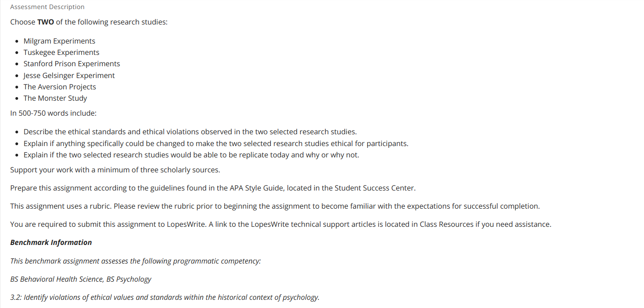Select The Aversion Projects list item

[x=60, y=87]
